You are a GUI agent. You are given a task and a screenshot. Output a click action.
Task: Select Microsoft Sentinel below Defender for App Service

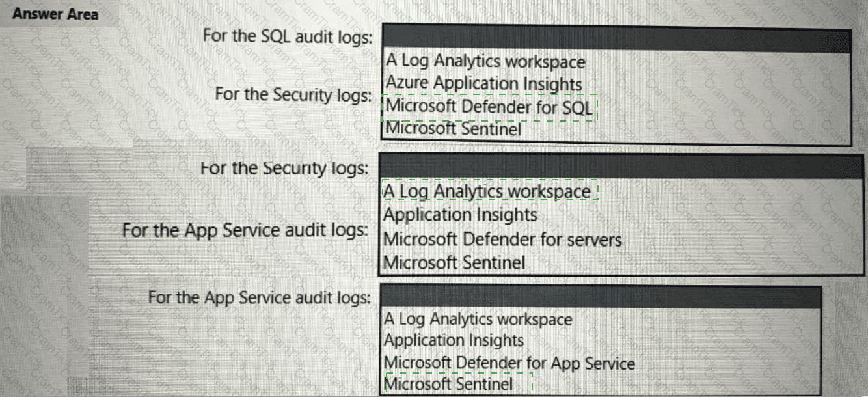(449, 384)
